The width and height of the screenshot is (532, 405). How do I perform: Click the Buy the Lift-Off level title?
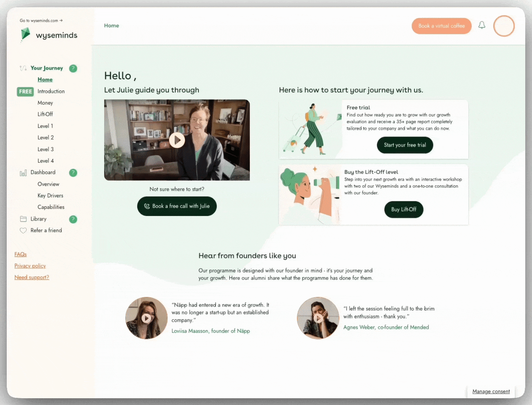(x=371, y=172)
